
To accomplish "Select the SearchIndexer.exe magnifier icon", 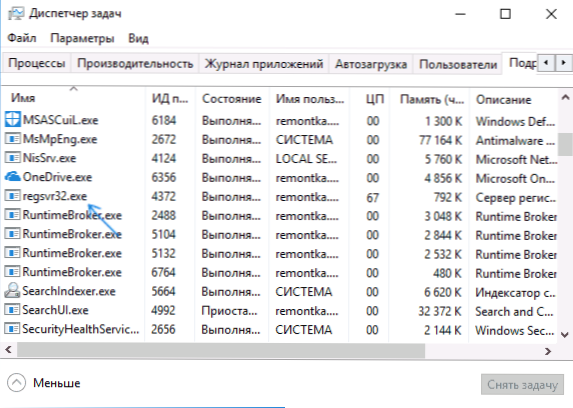I will [x=12, y=291].
